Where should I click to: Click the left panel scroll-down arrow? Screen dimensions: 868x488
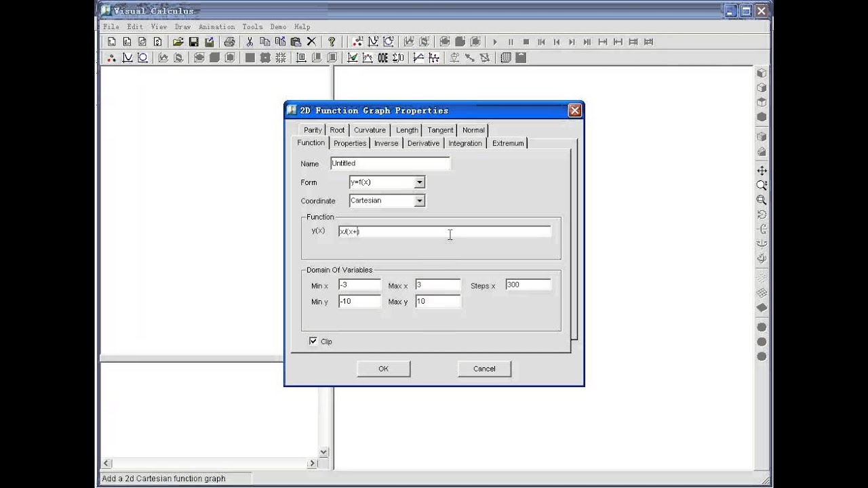point(323,452)
